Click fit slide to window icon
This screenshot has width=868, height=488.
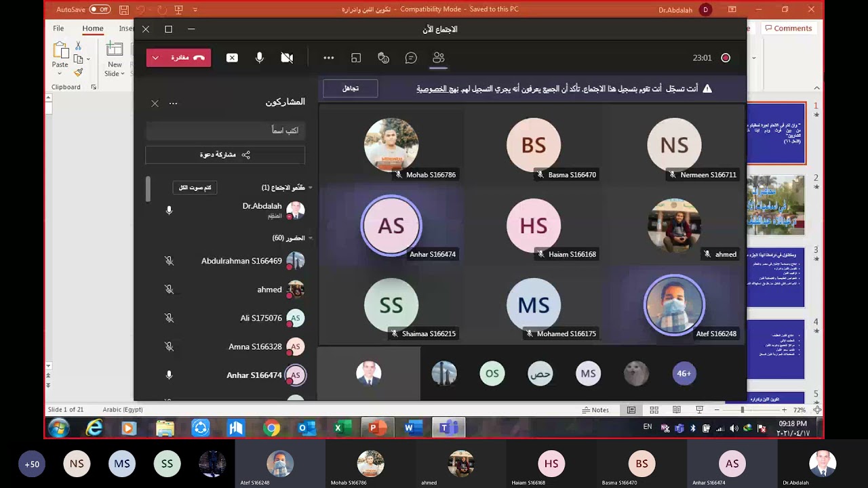click(817, 410)
